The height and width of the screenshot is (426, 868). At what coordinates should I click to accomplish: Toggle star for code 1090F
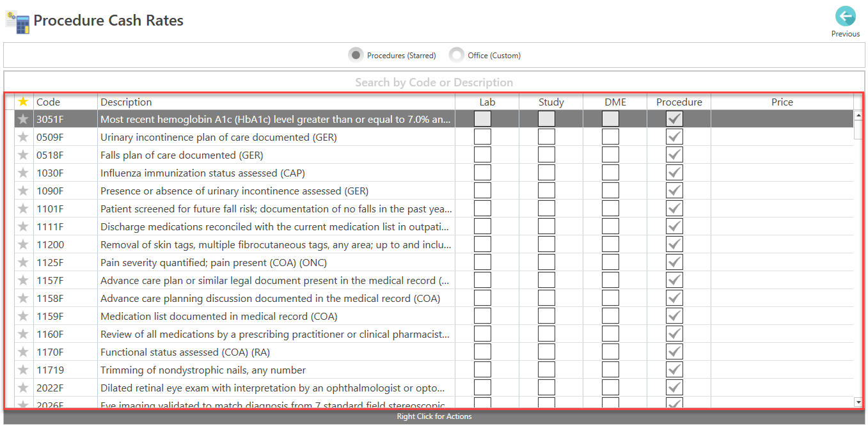(24, 191)
